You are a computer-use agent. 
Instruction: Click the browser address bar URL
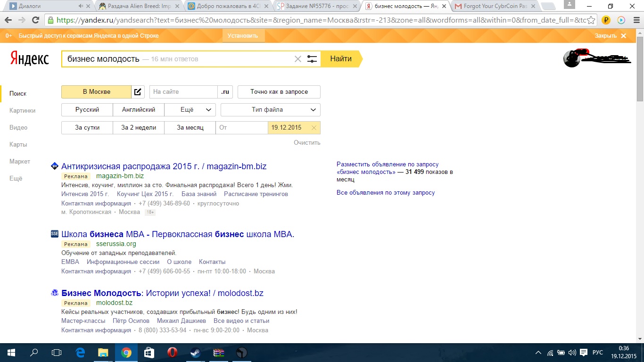click(x=321, y=20)
